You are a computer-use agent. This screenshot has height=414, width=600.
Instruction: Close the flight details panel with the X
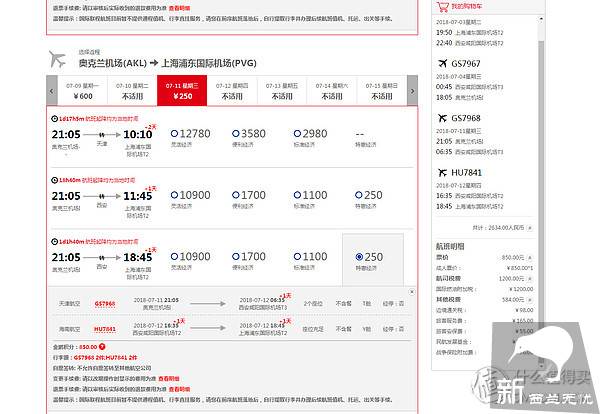tap(412, 292)
